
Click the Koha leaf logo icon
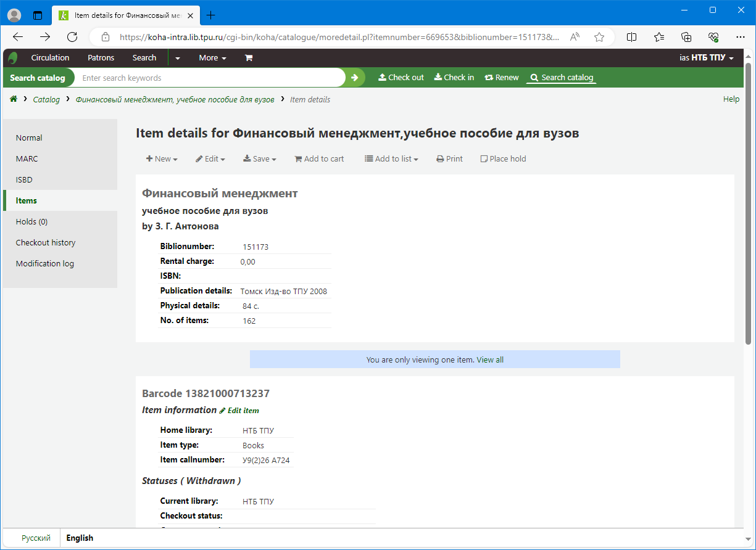pos(13,58)
